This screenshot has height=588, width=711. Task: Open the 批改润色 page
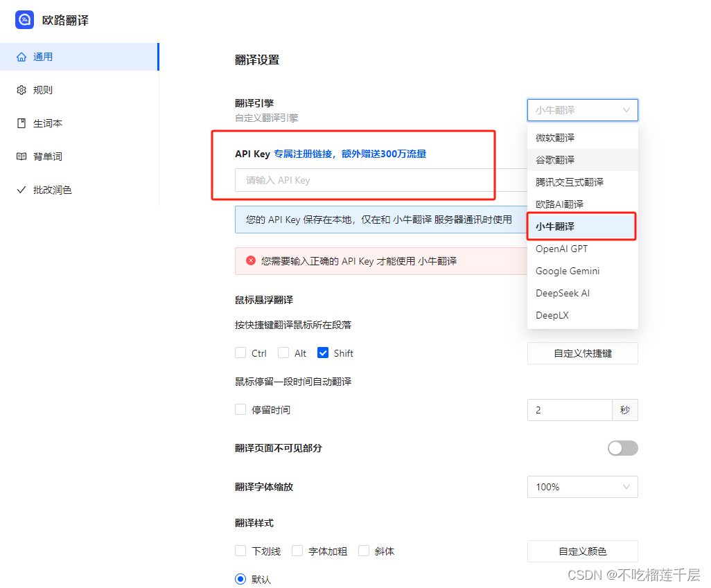[x=80, y=190]
